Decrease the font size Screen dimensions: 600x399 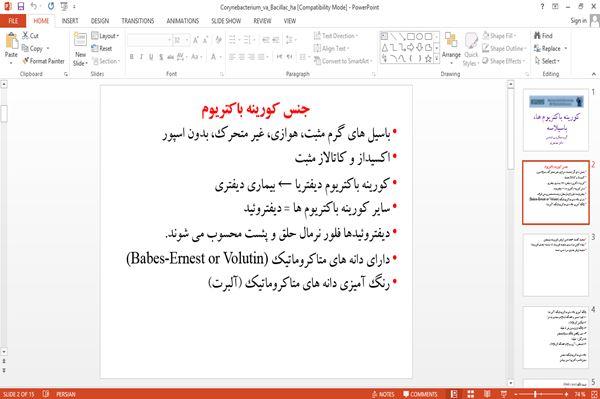[x=206, y=40]
